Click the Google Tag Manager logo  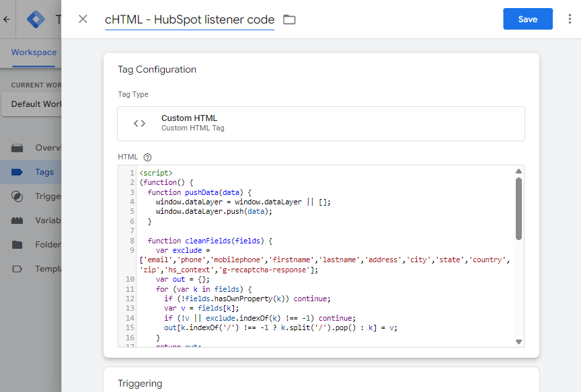pyautogui.click(x=35, y=19)
